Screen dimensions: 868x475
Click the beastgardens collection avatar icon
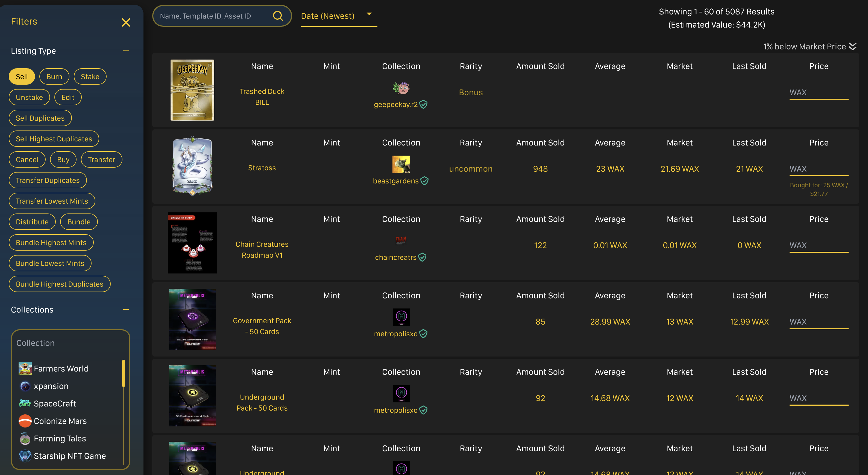[401, 164]
